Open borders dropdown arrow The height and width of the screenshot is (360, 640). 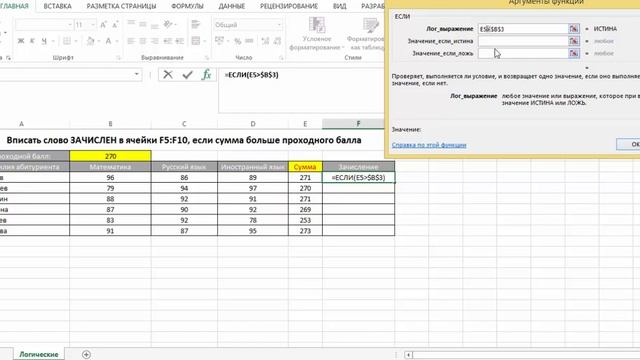point(76,41)
